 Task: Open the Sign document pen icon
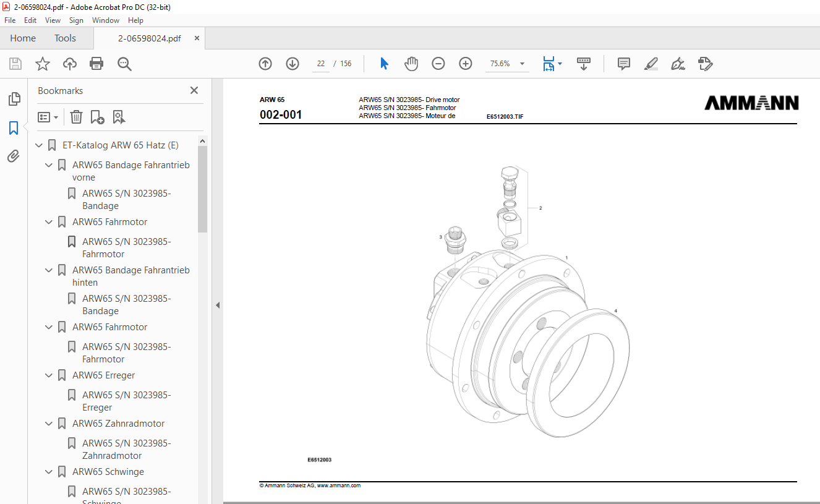click(678, 64)
